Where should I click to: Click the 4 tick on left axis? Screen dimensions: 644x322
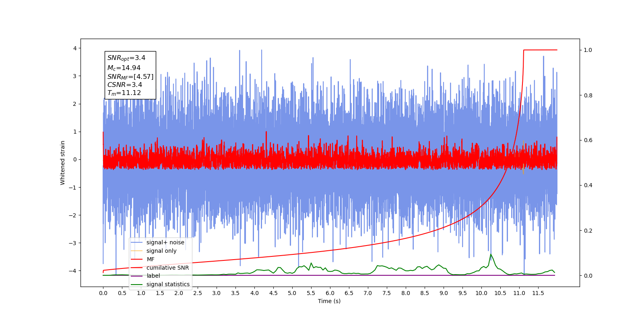tap(75, 48)
